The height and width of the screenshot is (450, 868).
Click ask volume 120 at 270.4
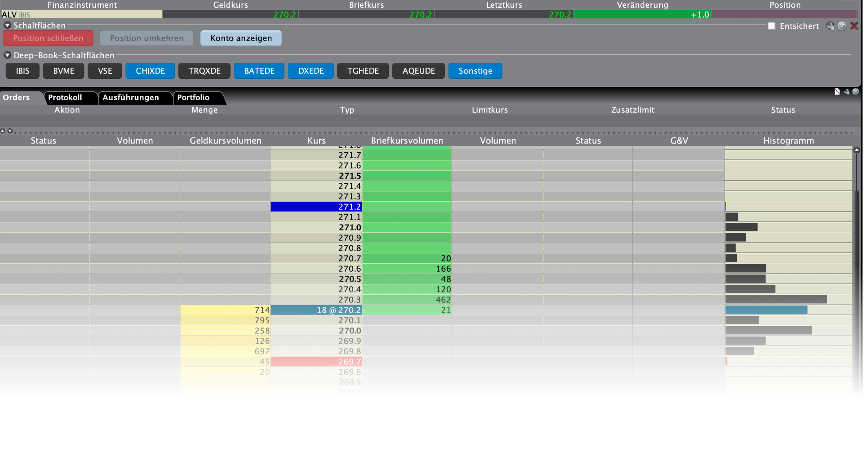coord(407,289)
